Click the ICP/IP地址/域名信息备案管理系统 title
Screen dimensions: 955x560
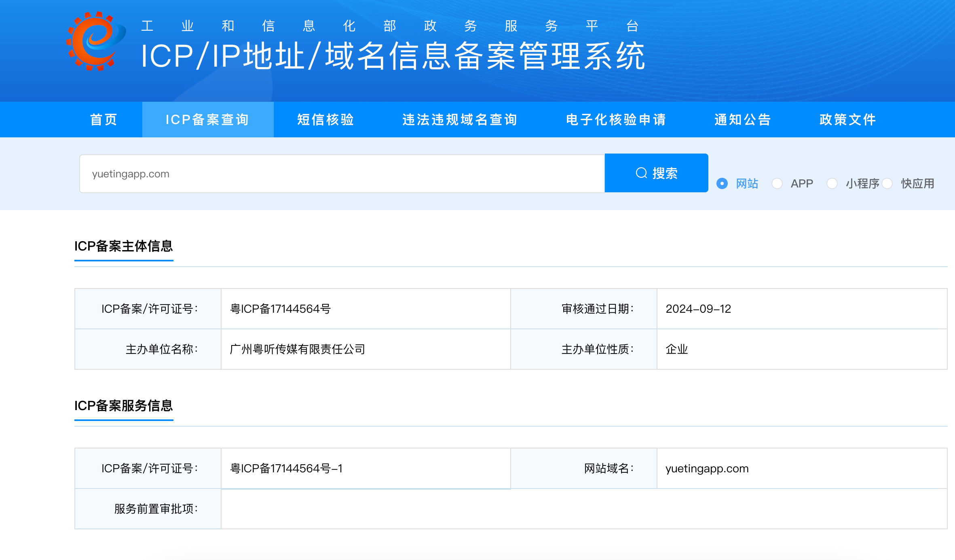click(392, 56)
